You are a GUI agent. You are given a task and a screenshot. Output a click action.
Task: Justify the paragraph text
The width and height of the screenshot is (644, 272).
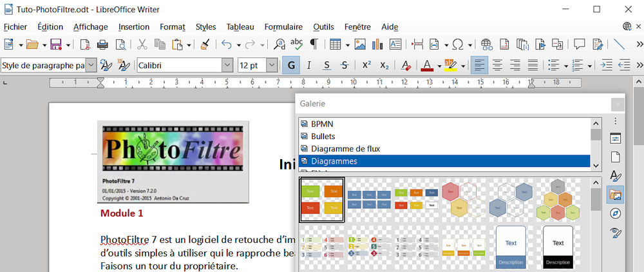[533, 65]
